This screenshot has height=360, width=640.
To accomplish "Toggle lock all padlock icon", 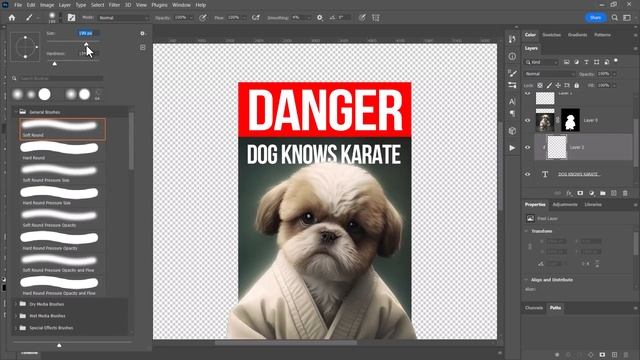I will click(x=577, y=85).
